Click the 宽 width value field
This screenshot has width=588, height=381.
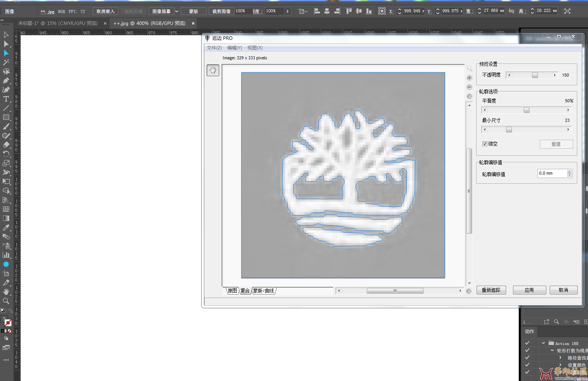tap(494, 11)
